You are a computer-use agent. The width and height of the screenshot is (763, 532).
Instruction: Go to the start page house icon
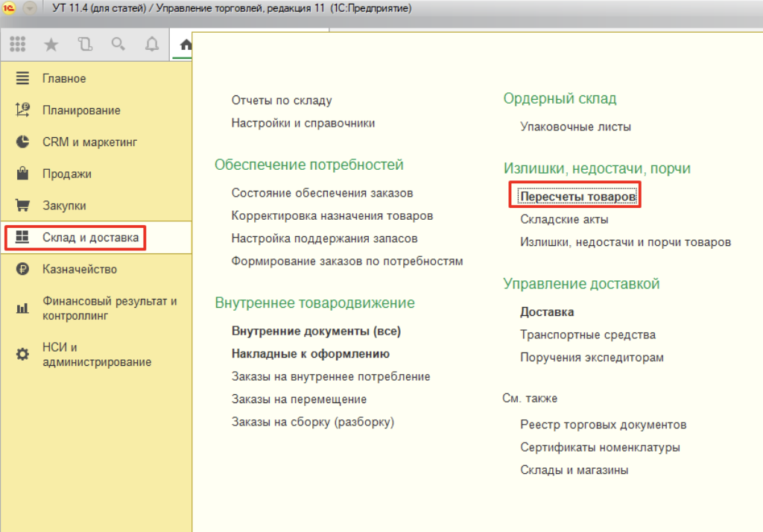[x=184, y=43]
